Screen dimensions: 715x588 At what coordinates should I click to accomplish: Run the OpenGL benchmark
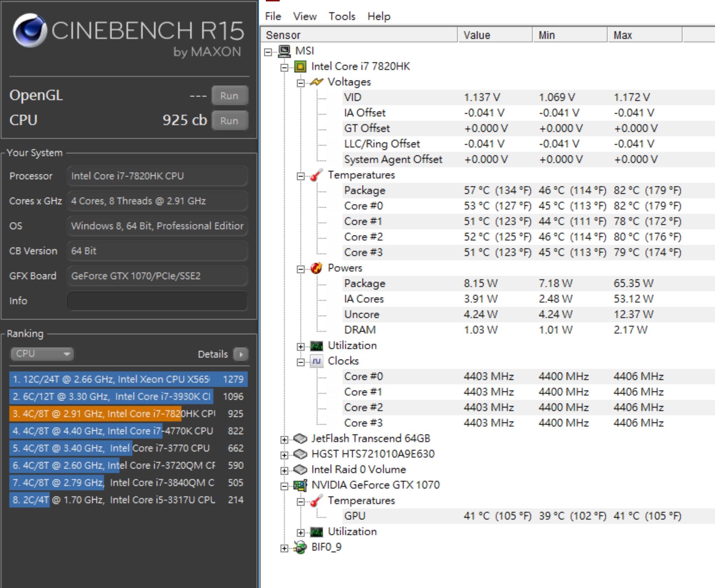229,95
